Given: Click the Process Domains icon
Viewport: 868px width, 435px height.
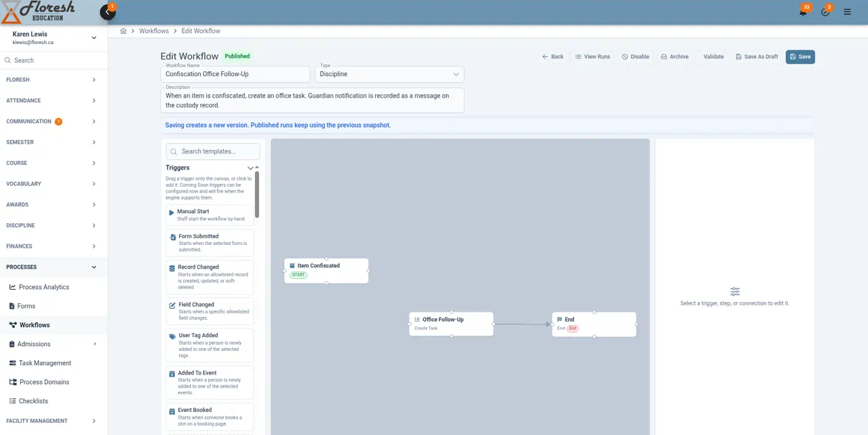Looking at the screenshot, I should point(13,382).
